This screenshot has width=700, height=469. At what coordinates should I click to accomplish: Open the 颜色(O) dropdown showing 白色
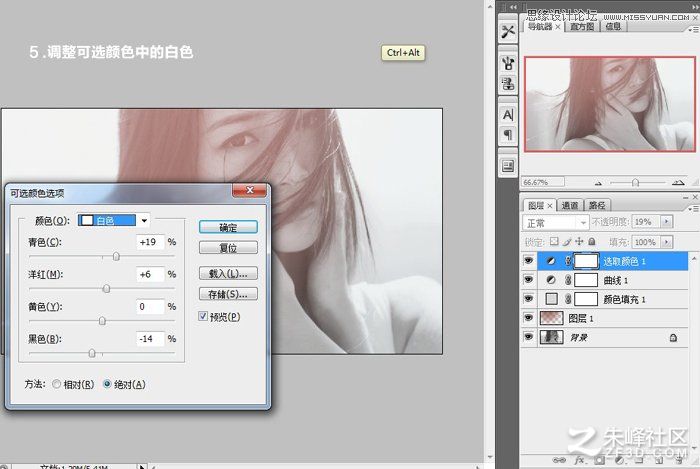(113, 220)
